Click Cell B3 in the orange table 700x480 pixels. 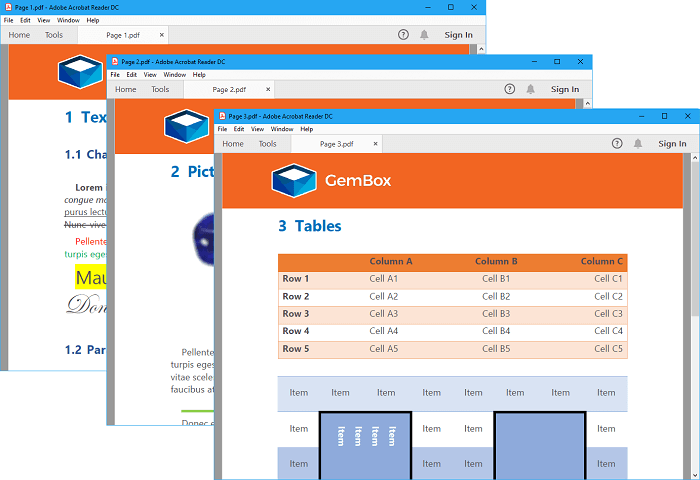496,314
